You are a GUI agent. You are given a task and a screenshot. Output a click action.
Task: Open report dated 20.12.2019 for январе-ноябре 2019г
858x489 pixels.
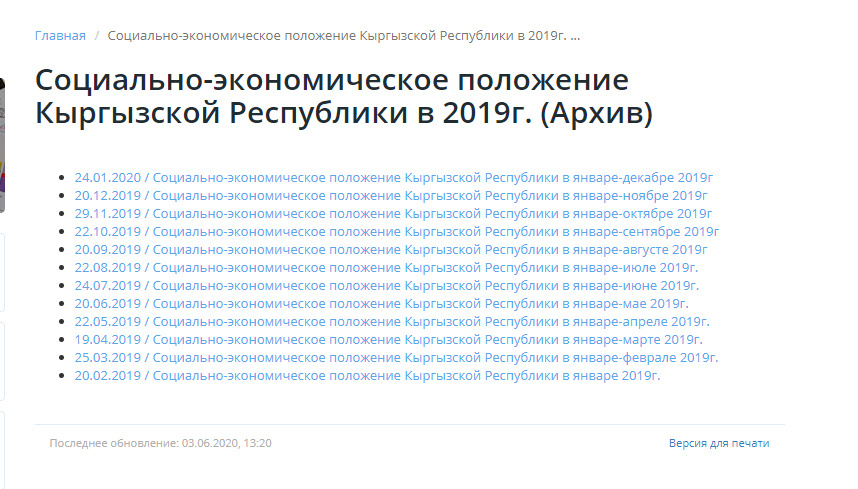point(391,196)
